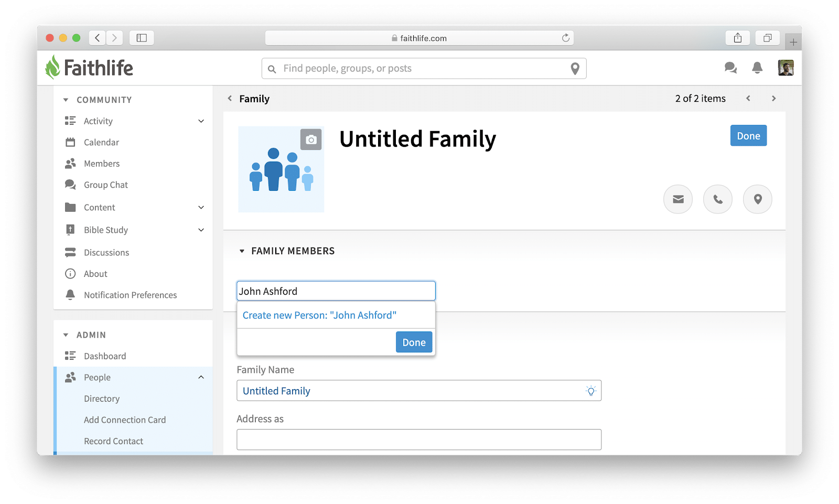Click the Dashboard icon in Admin
The width and height of the screenshot is (839, 504).
(70, 356)
